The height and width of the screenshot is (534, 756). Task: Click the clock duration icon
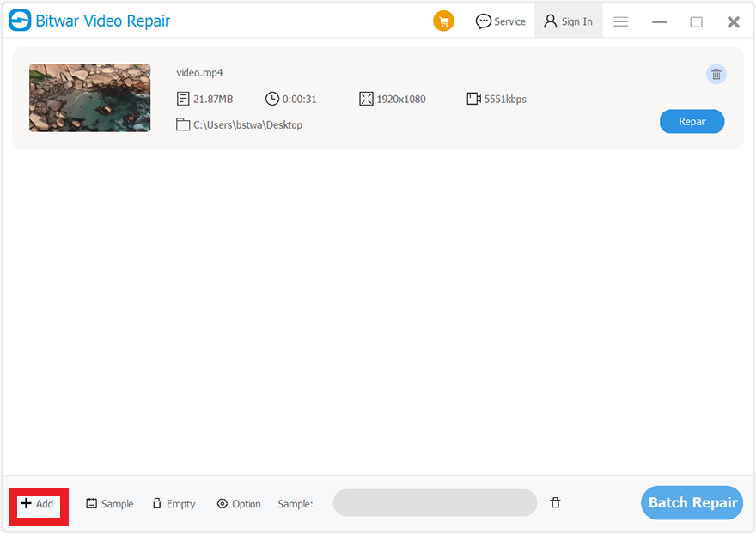272,99
